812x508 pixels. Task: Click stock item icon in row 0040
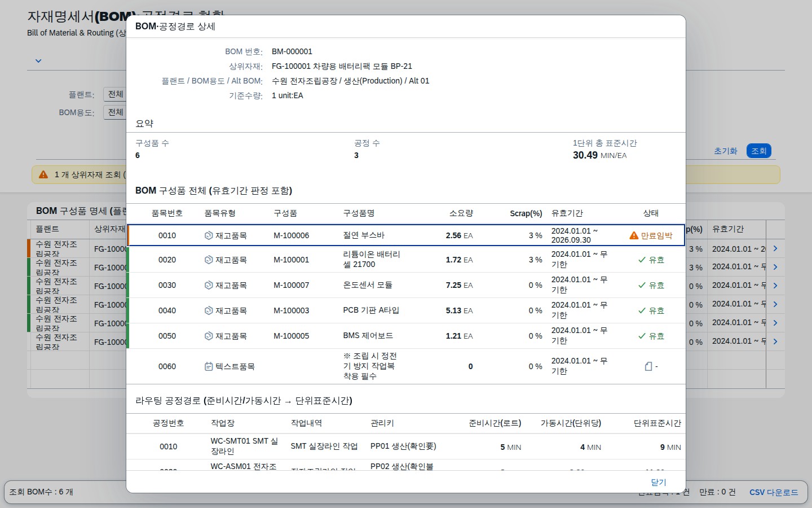coord(209,310)
